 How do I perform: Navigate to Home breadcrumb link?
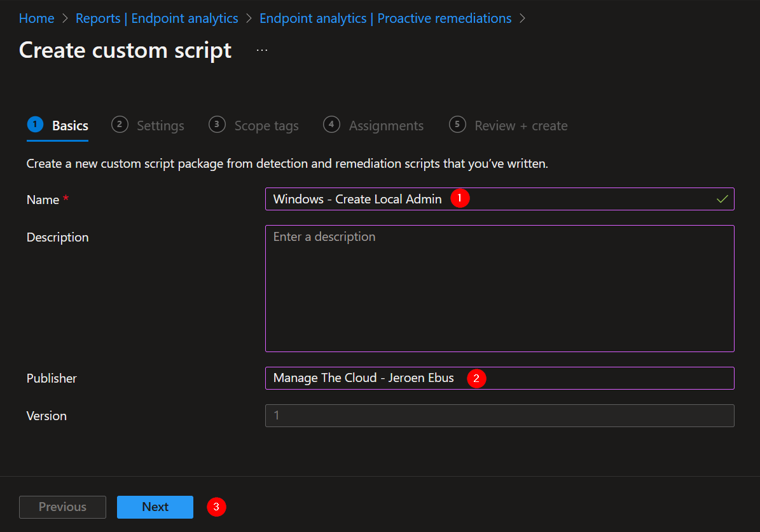36,18
